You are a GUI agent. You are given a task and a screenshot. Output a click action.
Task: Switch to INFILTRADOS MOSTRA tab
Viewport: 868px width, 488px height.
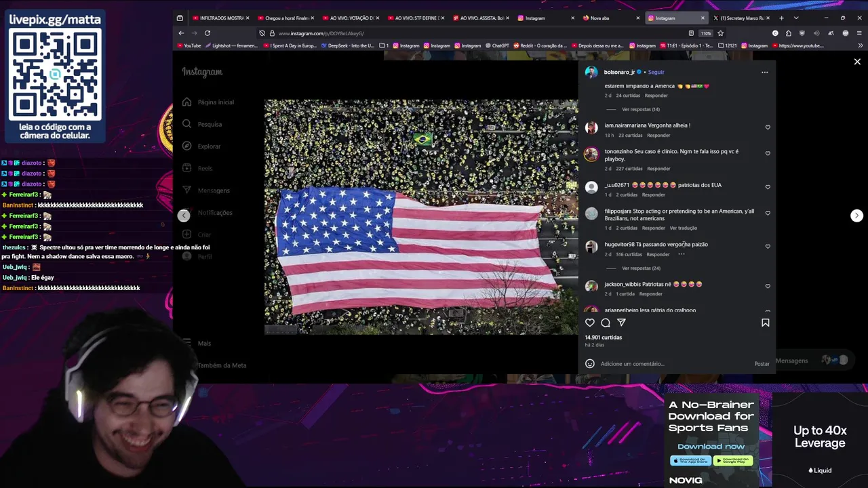(221, 18)
